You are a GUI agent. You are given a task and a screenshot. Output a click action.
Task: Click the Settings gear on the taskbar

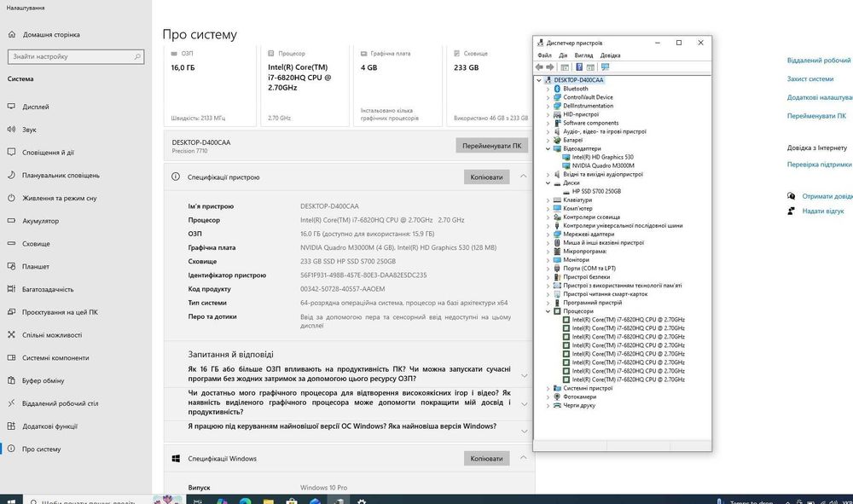click(361, 501)
